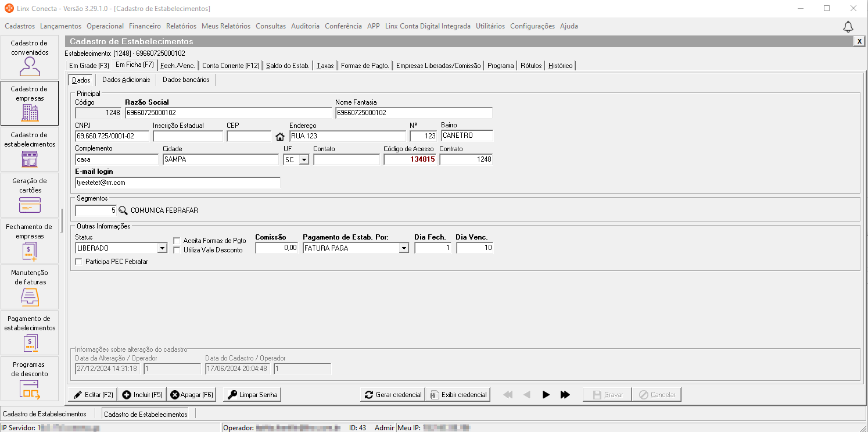The height and width of the screenshot is (432, 868).
Task: Click the Apagar (F6) button
Action: 192,395
